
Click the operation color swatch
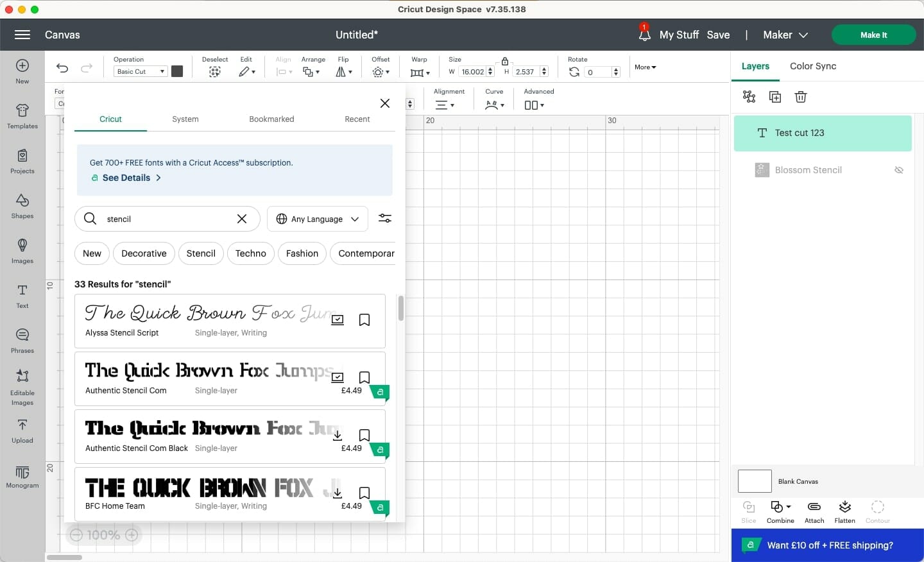(178, 71)
